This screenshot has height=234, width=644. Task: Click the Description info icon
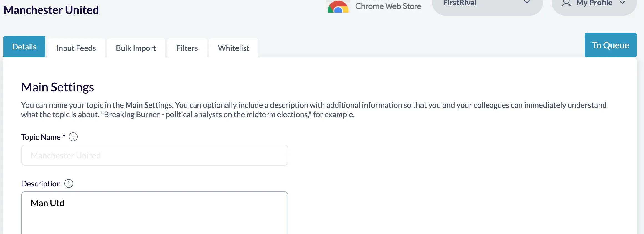click(x=69, y=183)
